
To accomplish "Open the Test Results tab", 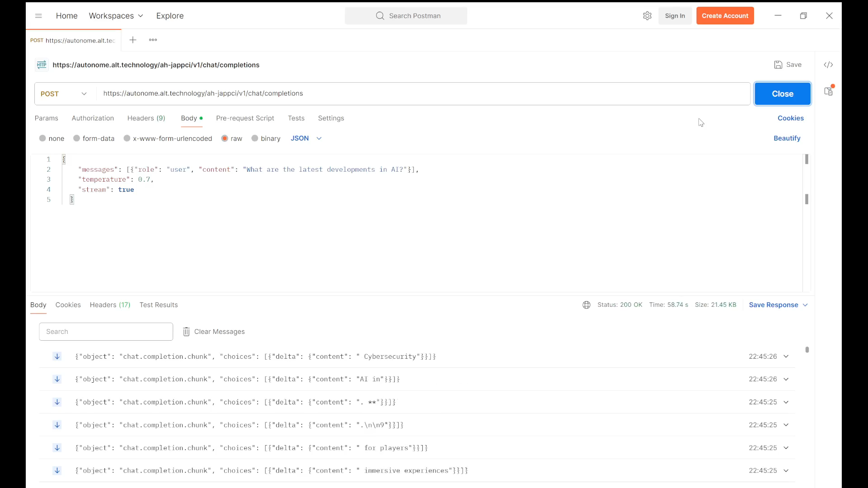I will [159, 305].
